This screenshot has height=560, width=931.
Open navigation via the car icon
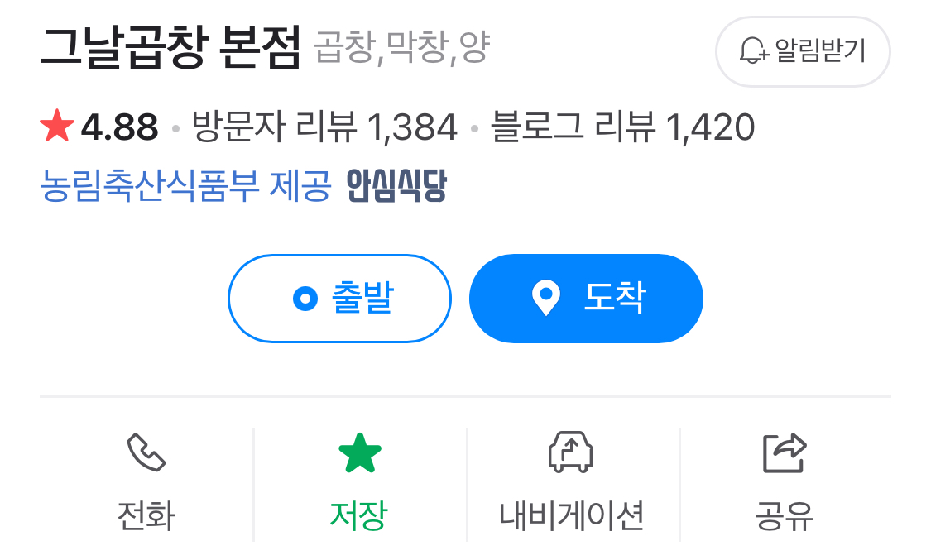tap(570, 452)
